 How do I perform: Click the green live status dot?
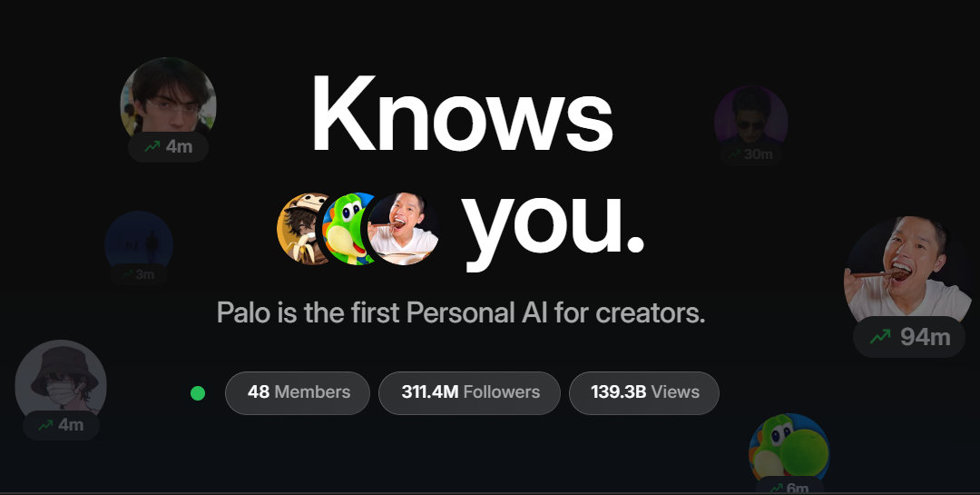[x=198, y=393]
